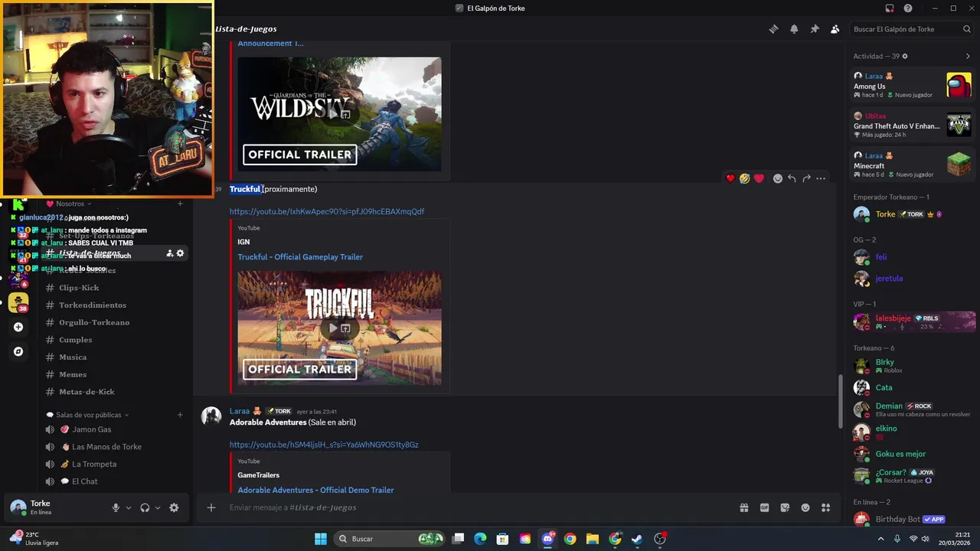980x551 pixels.
Task: Open the emoji picker in message bar
Action: click(805, 507)
